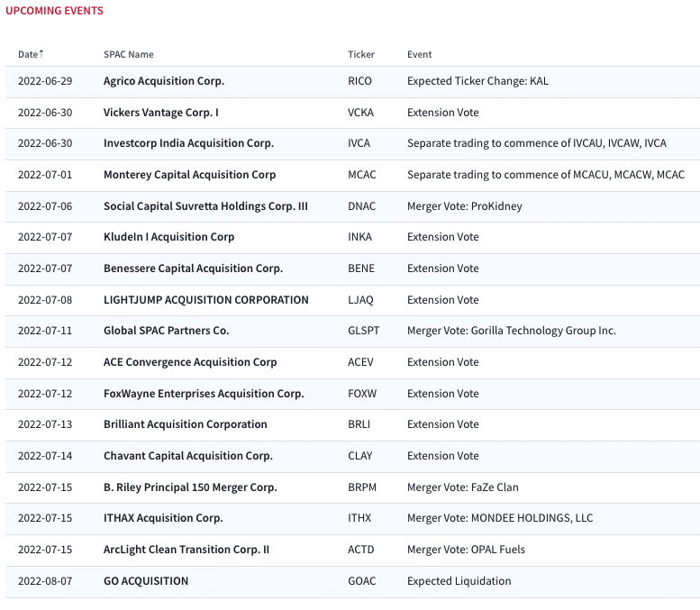The width and height of the screenshot is (700, 610).
Task: Open ArcLight Clean Transition Corp. II entry
Action: (186, 550)
